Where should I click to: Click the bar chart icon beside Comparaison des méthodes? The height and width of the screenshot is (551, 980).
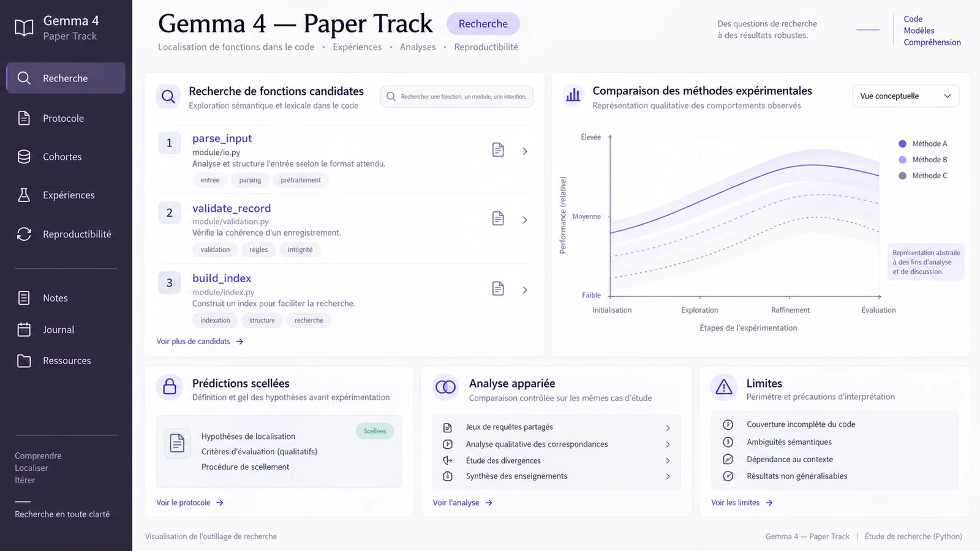click(573, 95)
